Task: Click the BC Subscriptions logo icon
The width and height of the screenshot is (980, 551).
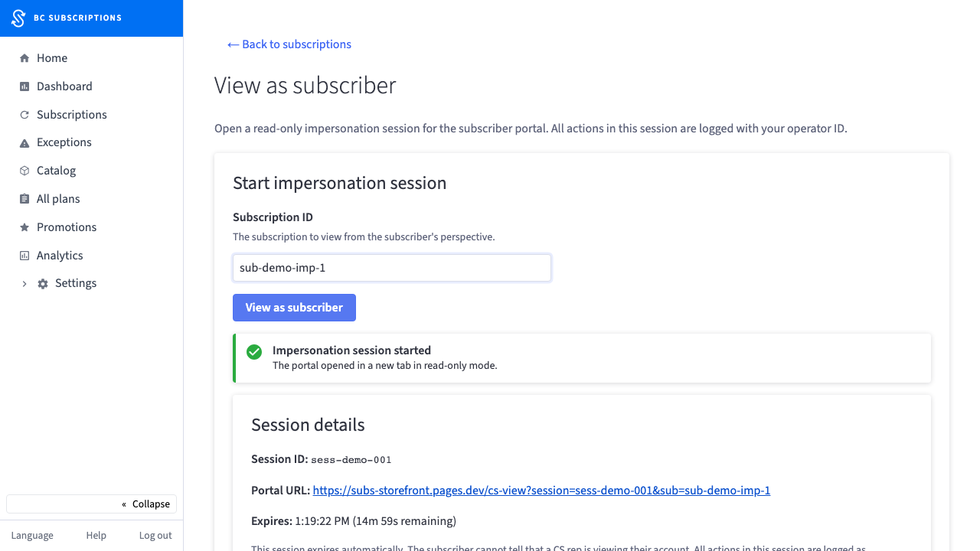Action: pos(18,18)
